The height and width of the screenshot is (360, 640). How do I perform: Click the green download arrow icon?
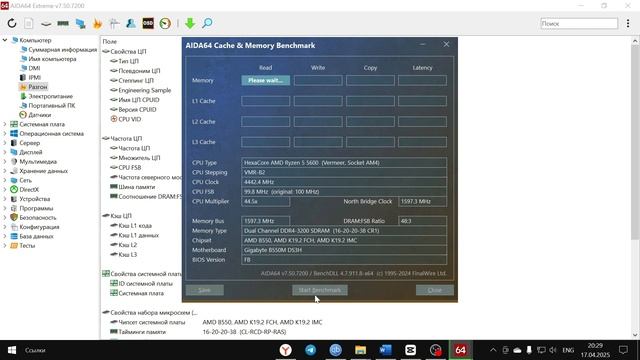190,23
